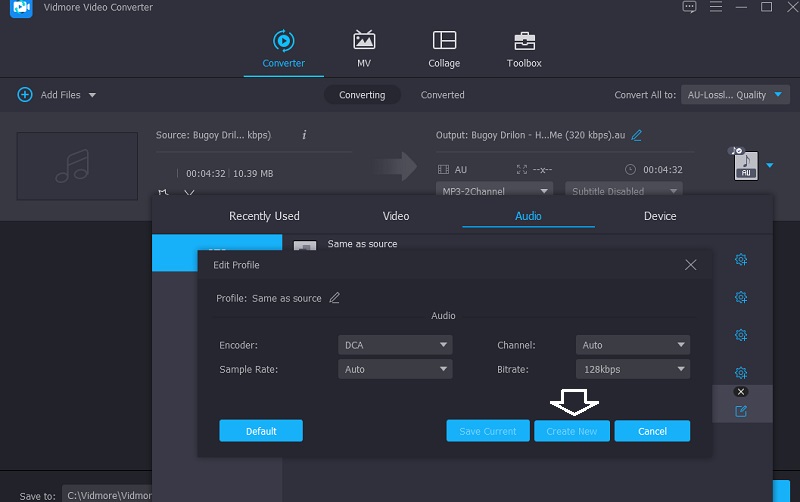This screenshot has height=502, width=800.
Task: Expand the Encoder DCA dropdown
Action: coord(395,345)
